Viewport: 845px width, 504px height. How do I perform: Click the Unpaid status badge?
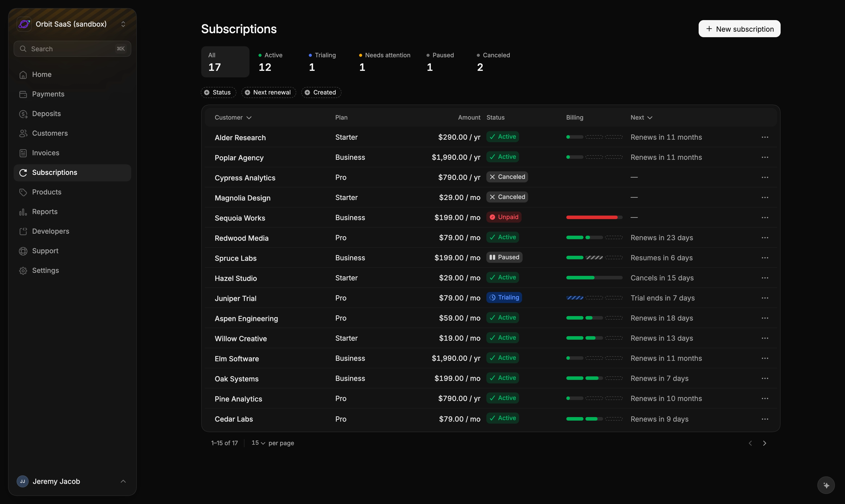504,217
